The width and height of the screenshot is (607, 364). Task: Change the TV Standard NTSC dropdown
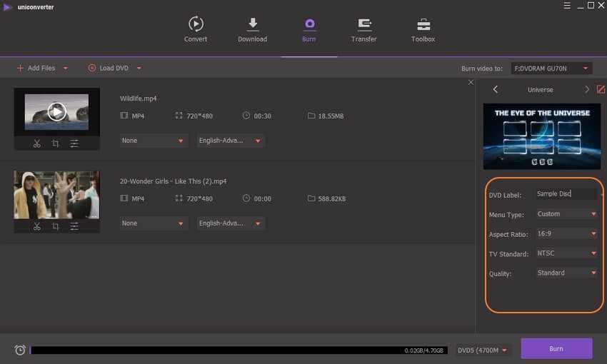click(x=566, y=253)
